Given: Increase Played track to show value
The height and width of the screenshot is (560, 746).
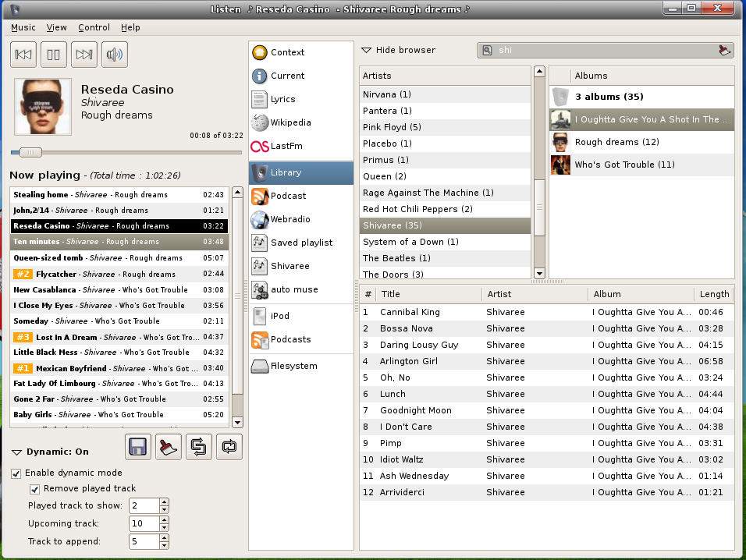Looking at the screenshot, I should click(164, 502).
